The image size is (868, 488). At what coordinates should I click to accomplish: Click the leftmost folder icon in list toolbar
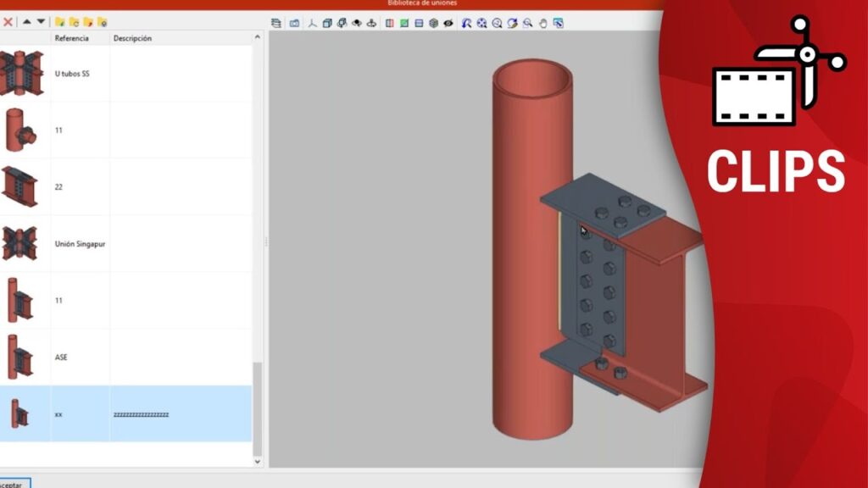coord(60,22)
